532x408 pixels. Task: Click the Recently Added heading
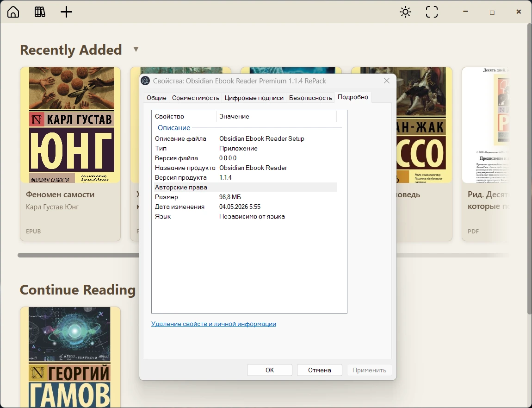tap(71, 50)
